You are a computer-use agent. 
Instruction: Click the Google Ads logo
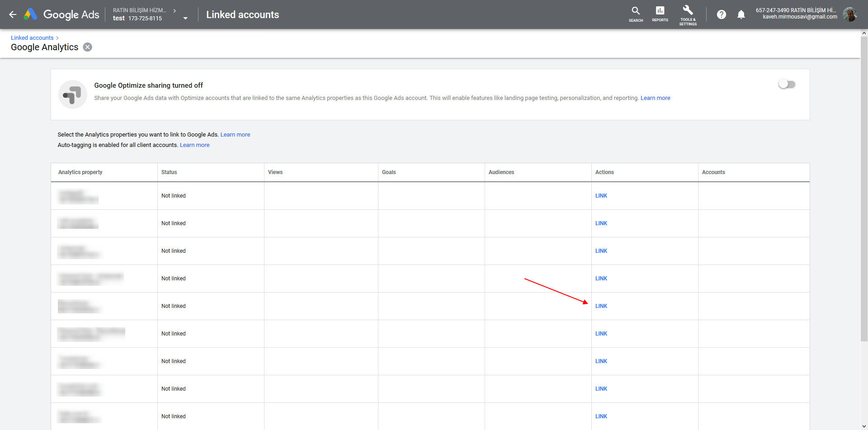click(x=62, y=14)
